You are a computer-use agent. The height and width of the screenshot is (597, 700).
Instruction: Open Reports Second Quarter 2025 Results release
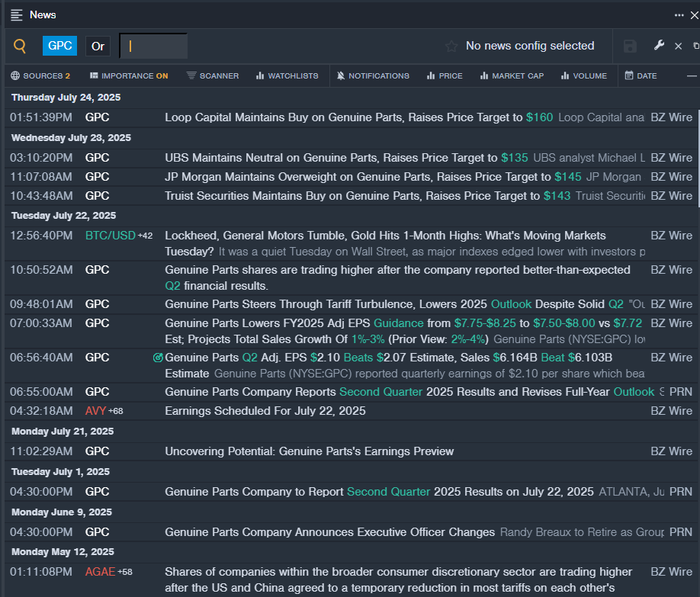coord(409,392)
